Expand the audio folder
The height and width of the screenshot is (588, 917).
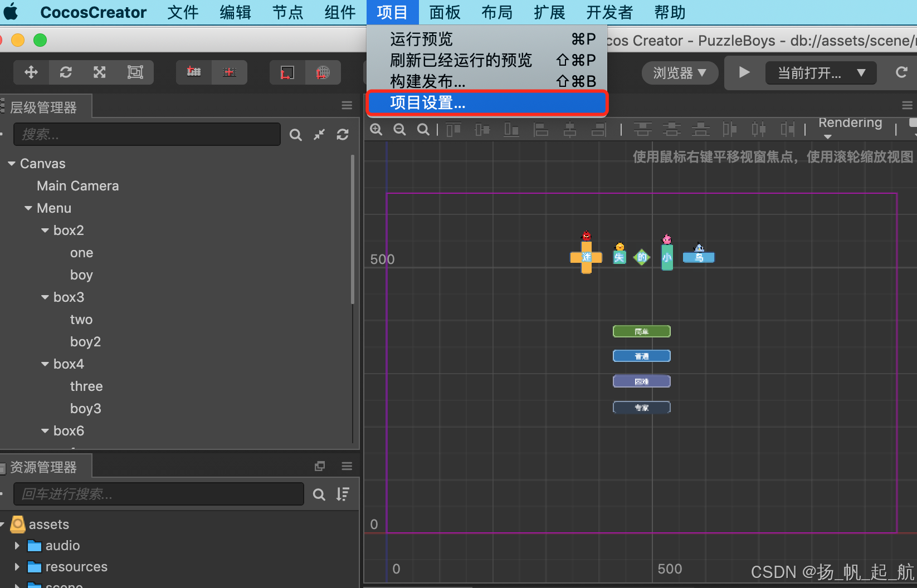(17, 546)
